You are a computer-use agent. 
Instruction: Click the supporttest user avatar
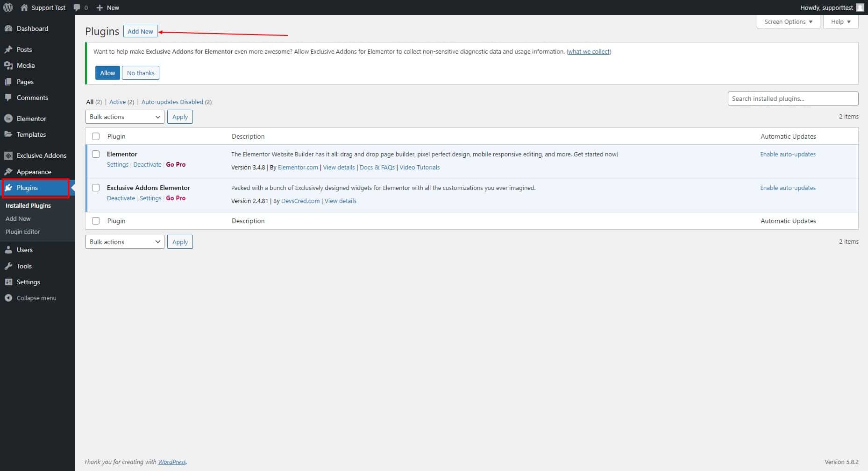coord(860,7)
